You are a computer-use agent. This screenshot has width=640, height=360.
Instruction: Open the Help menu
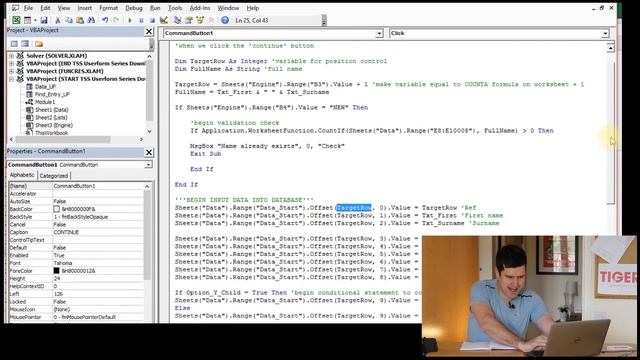coord(253,8)
